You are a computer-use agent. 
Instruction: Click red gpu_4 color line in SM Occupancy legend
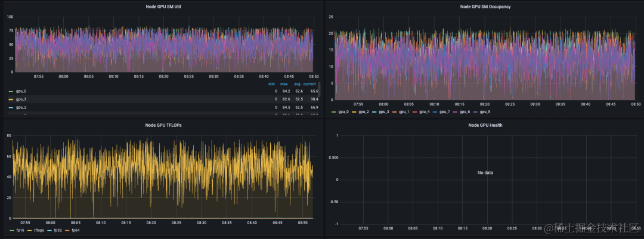coord(414,112)
